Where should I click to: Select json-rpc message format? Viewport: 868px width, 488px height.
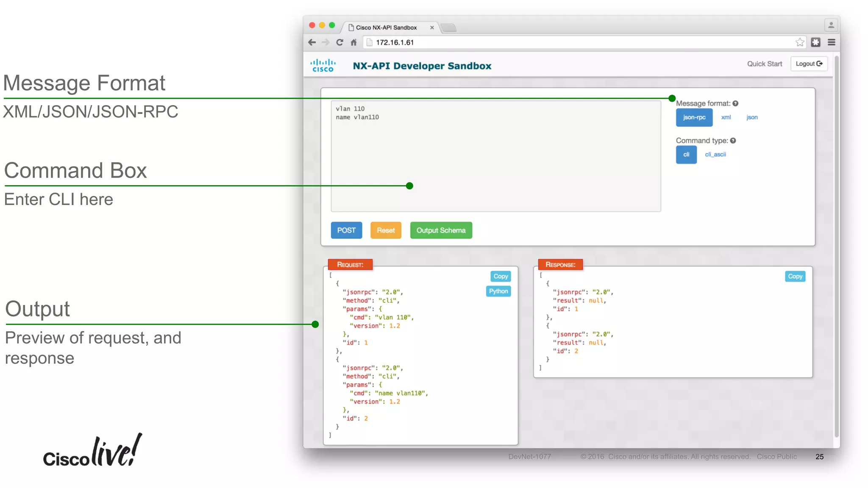click(x=694, y=117)
